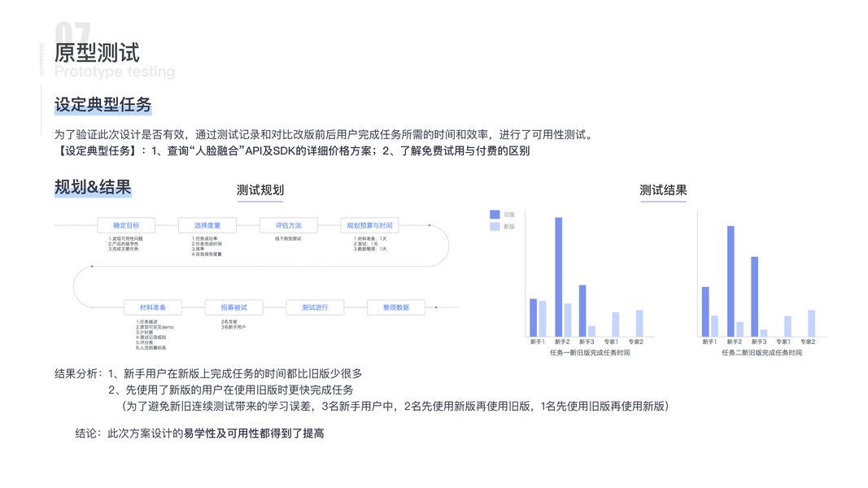Click the 'Prototype testing' subtitle
868x488 pixels.
(115, 72)
